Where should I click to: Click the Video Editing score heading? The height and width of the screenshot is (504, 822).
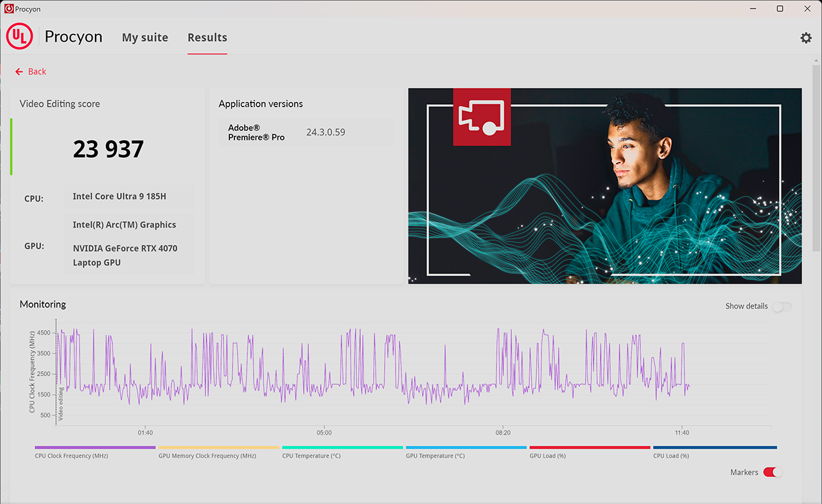60,104
